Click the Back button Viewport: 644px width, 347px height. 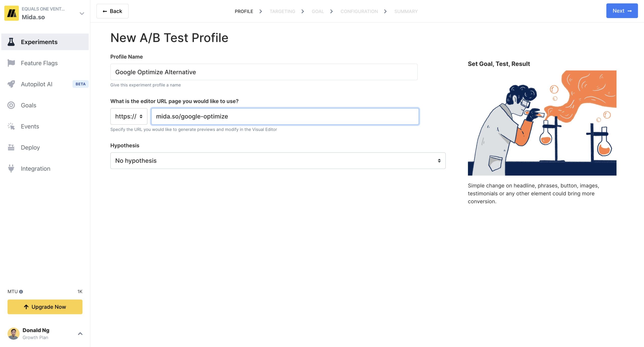click(112, 11)
